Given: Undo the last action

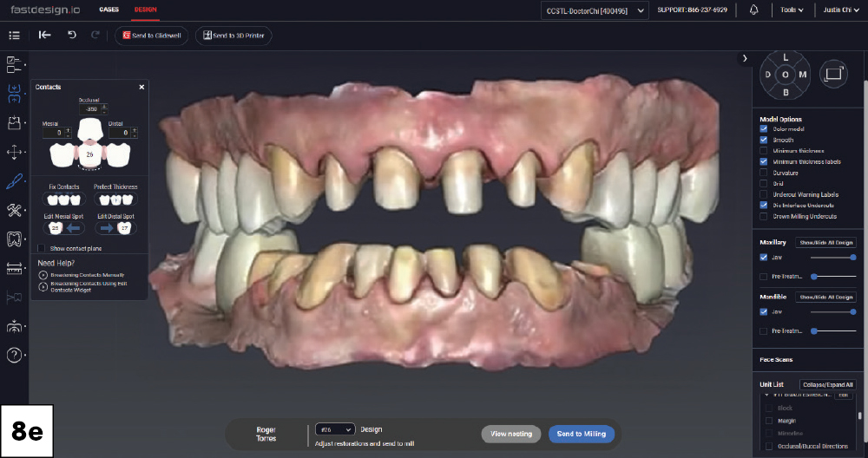Looking at the screenshot, I should pos(71,35).
